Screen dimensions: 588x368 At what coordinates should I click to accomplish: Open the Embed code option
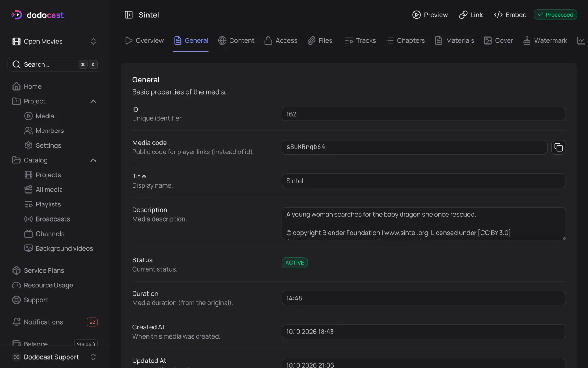510,15
